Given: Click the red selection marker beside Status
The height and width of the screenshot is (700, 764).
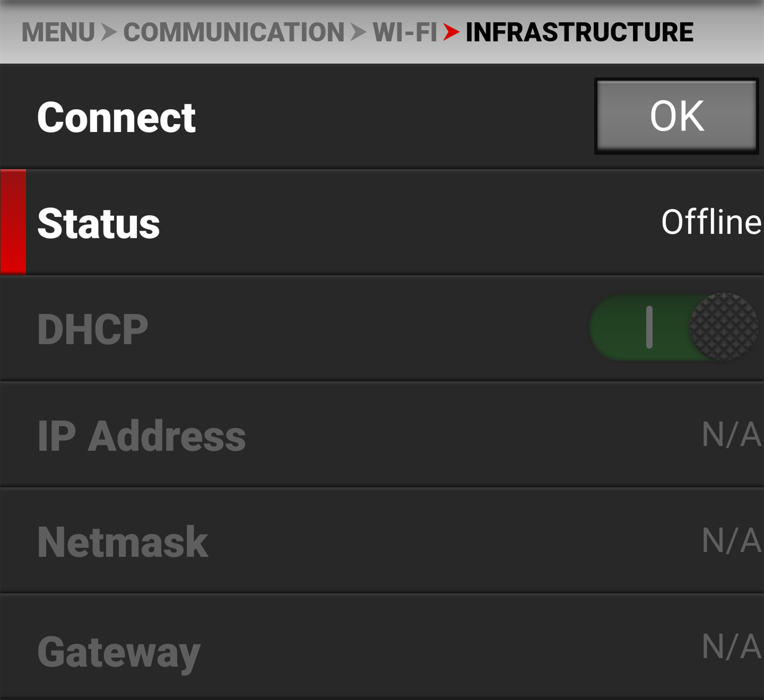Looking at the screenshot, I should coord(13,222).
